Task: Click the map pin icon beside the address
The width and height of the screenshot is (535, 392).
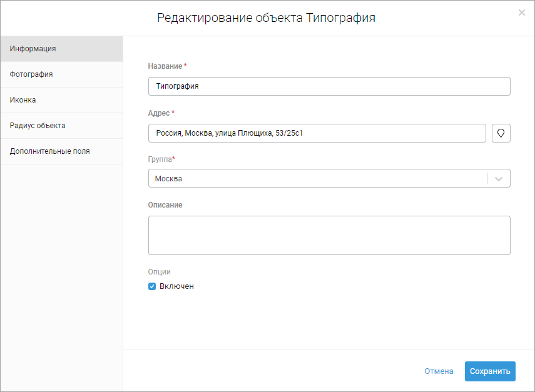Action: click(x=501, y=133)
